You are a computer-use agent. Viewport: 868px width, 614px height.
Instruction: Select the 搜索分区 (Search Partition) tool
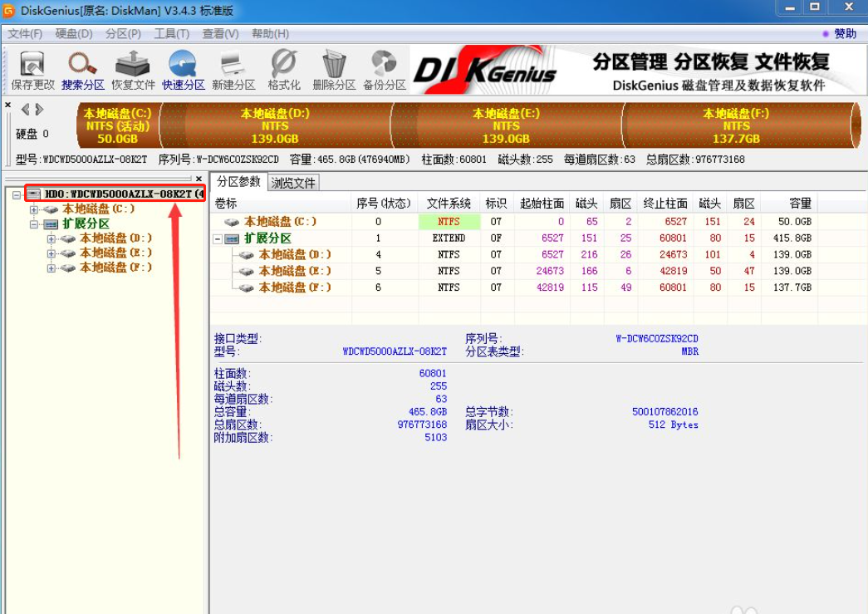(x=81, y=66)
